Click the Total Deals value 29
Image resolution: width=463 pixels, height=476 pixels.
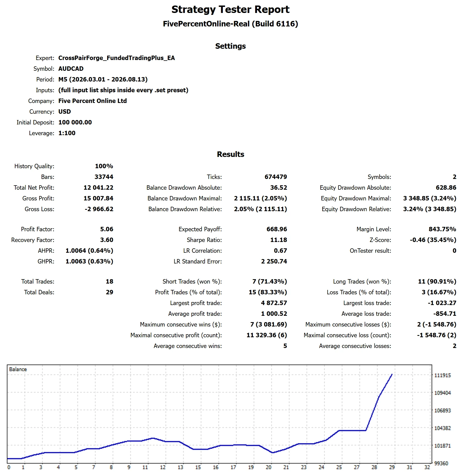109,292
